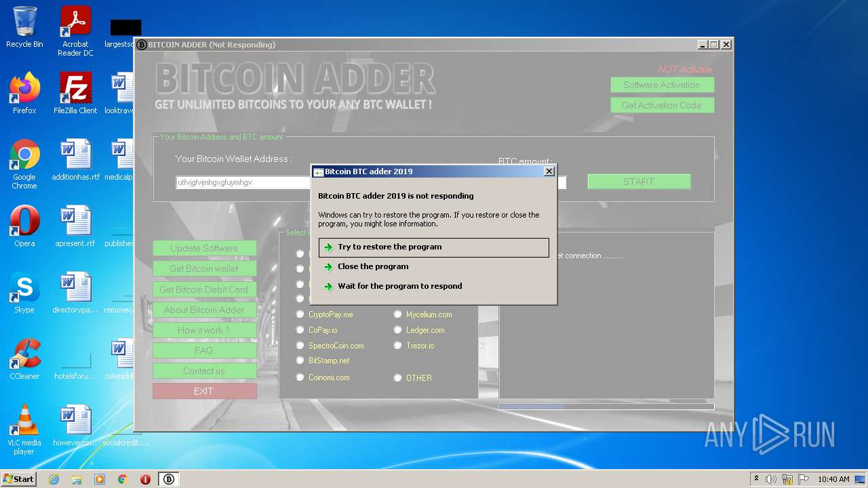Click the network tray icon
Screen dimensions: 868x488
tap(787, 479)
